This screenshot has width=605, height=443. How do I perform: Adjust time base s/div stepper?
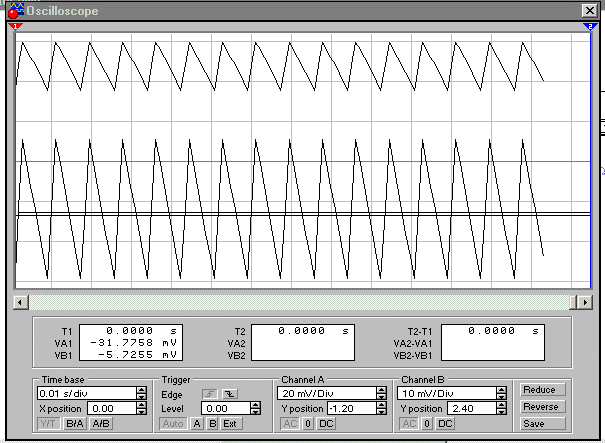[142, 393]
